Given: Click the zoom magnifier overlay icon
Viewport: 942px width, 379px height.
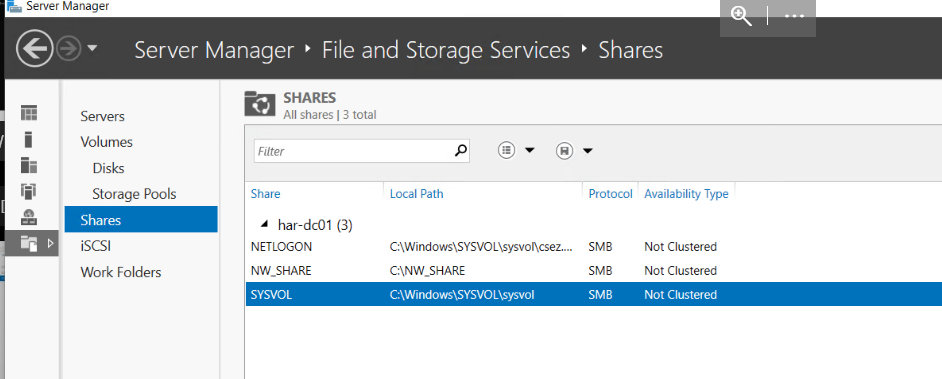Looking at the screenshot, I should (x=741, y=17).
